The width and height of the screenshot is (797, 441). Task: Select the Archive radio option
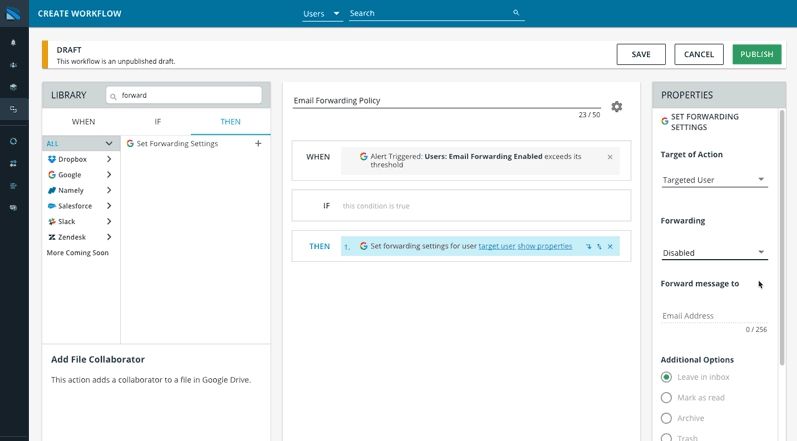coord(666,418)
